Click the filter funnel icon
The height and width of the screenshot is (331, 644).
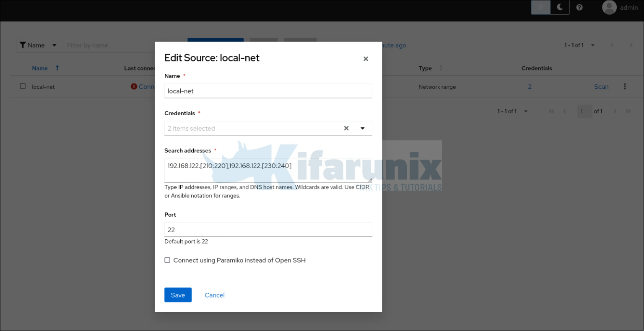click(x=23, y=45)
